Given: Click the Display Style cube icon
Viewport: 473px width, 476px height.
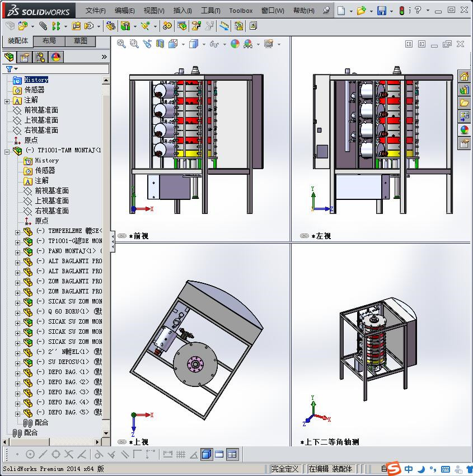Looking at the screenshot, I should click(194, 44).
